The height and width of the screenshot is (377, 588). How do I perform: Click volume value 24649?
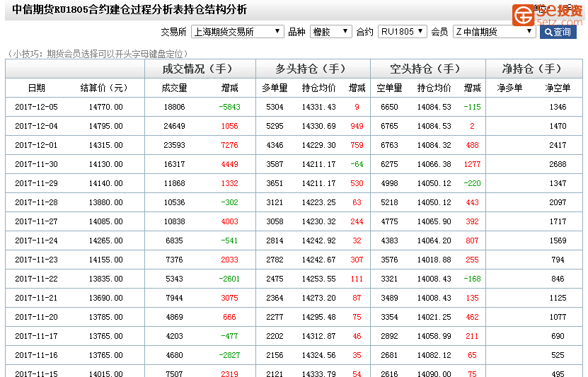pyautogui.click(x=174, y=127)
